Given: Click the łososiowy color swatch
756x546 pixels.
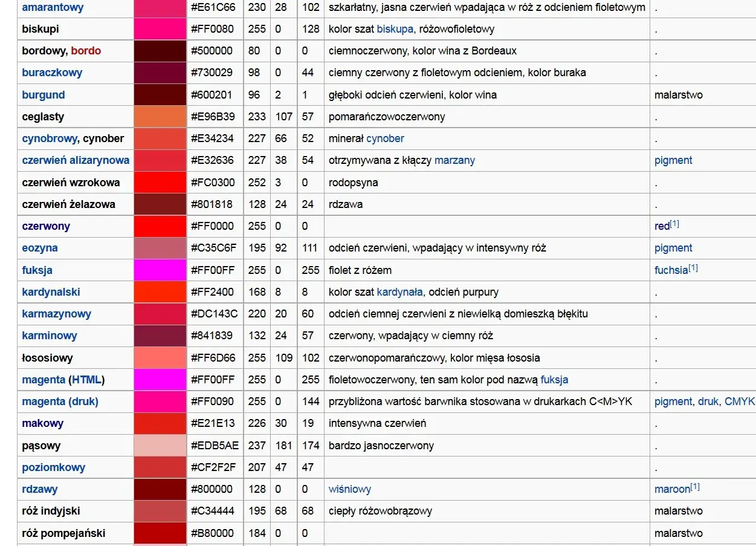Looking at the screenshot, I should coord(160,358).
